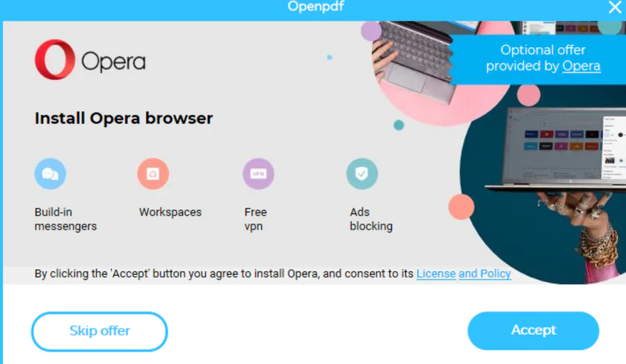Click the Opera wordmark text

pos(113,61)
